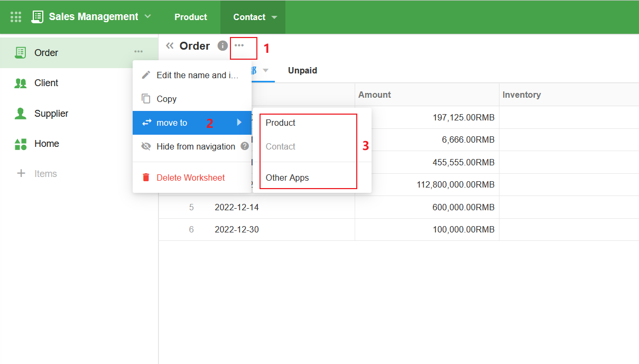639x364 pixels.
Task: Open more options beside Order title
Action: point(239,46)
